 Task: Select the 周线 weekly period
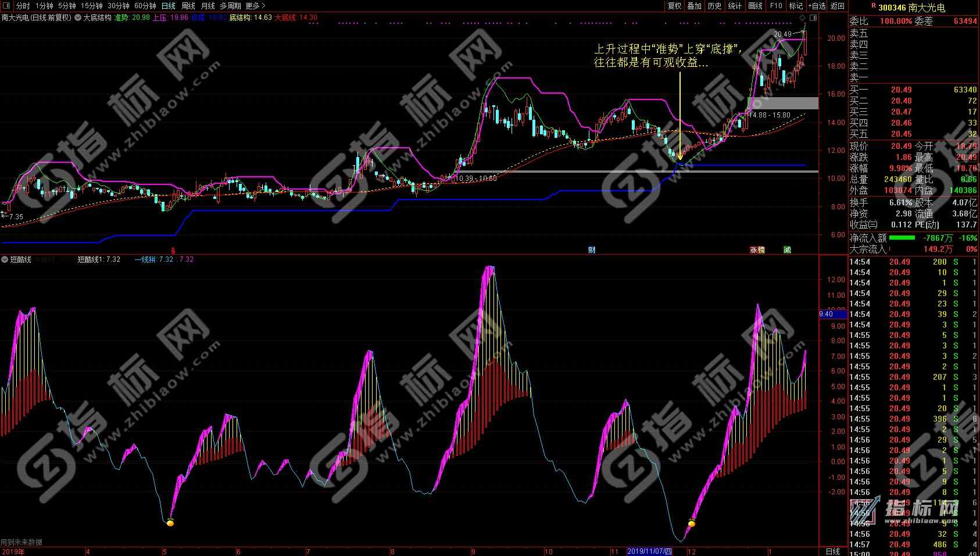click(x=188, y=6)
